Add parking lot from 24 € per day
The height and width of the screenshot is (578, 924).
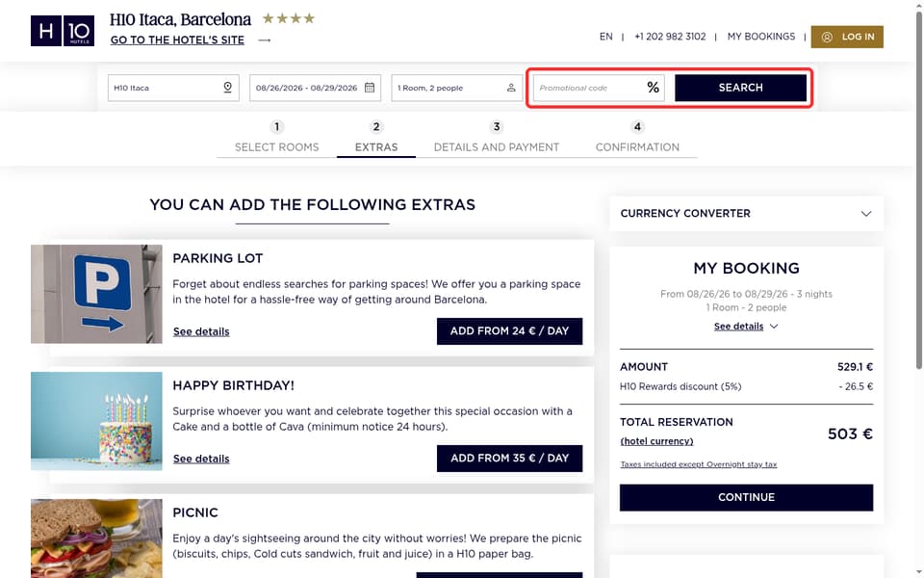click(509, 330)
